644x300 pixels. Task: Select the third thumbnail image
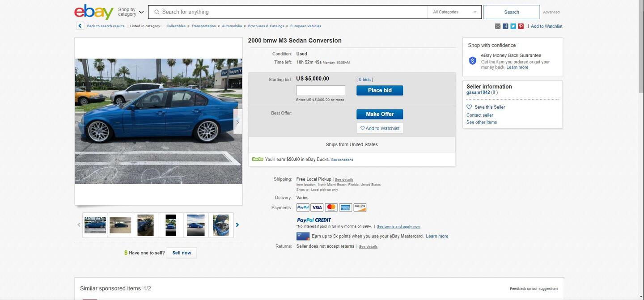pyautogui.click(x=145, y=225)
